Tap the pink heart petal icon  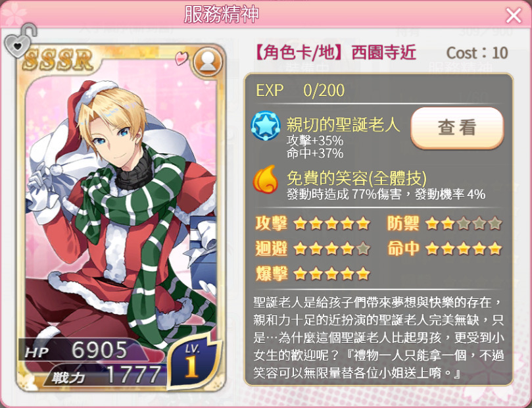[x=181, y=58]
